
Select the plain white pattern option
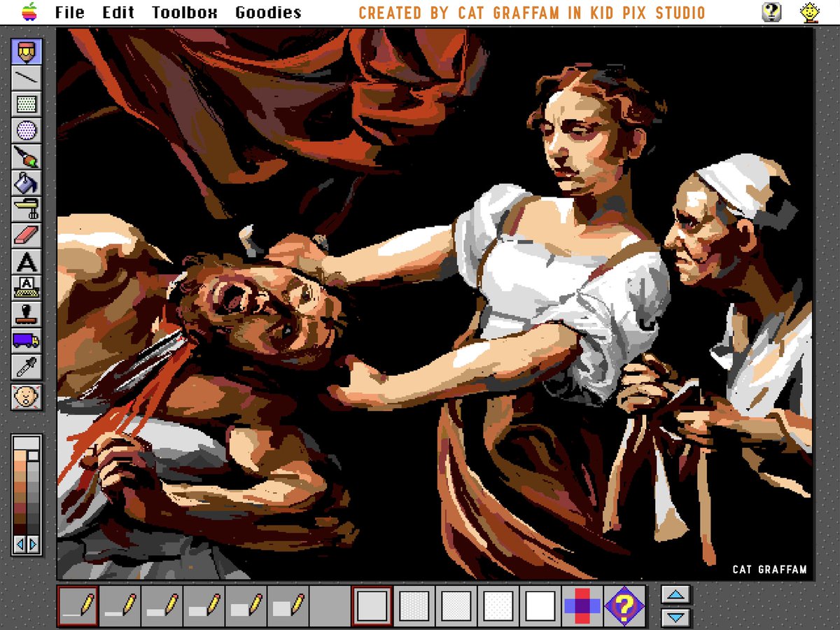540,605
